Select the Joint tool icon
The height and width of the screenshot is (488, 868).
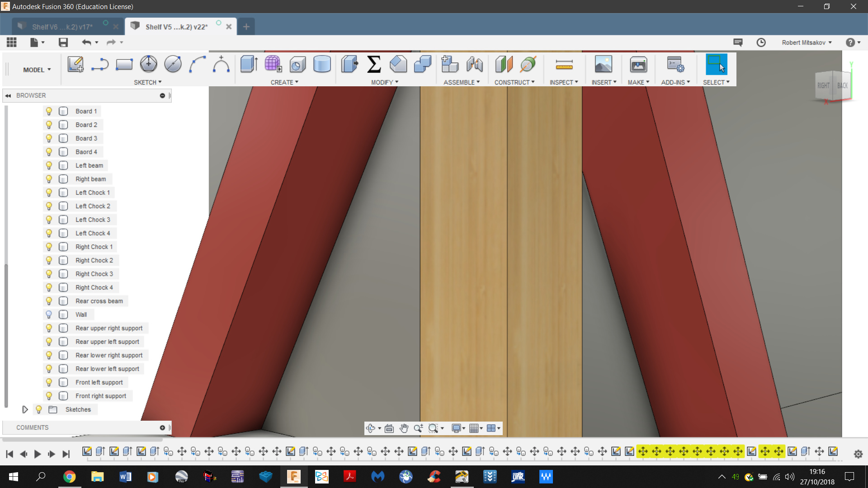coord(474,64)
